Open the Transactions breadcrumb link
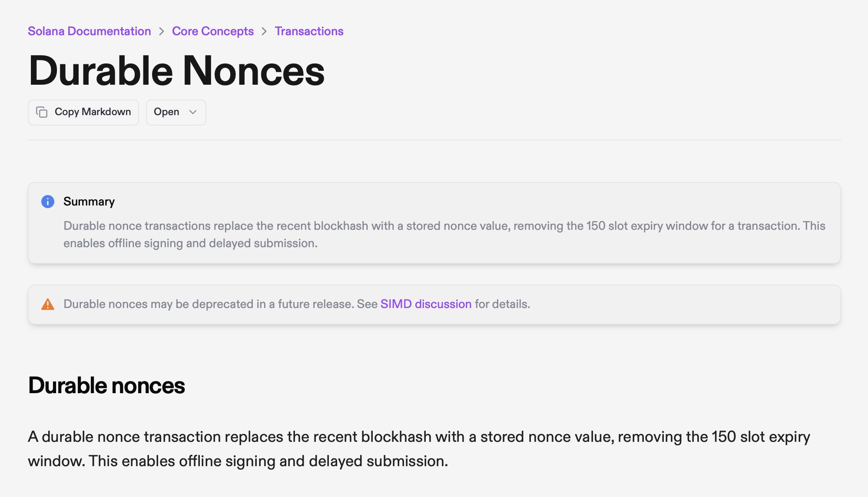Viewport: 868px width, 497px height. (x=309, y=31)
